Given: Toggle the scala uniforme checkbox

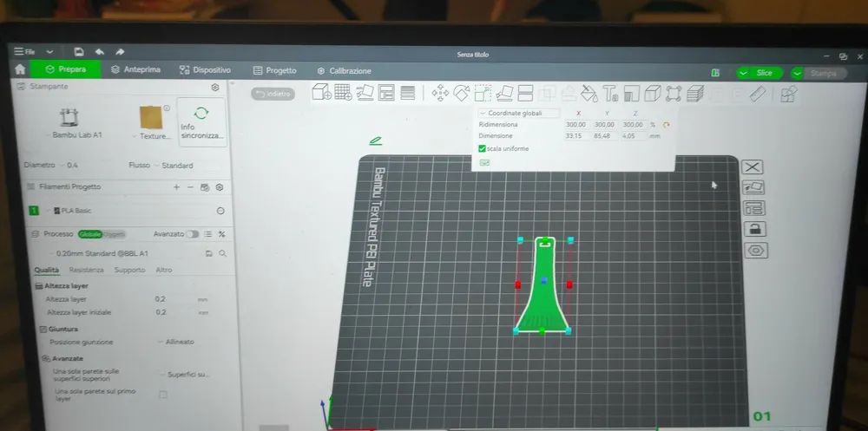Looking at the screenshot, I should [x=483, y=148].
